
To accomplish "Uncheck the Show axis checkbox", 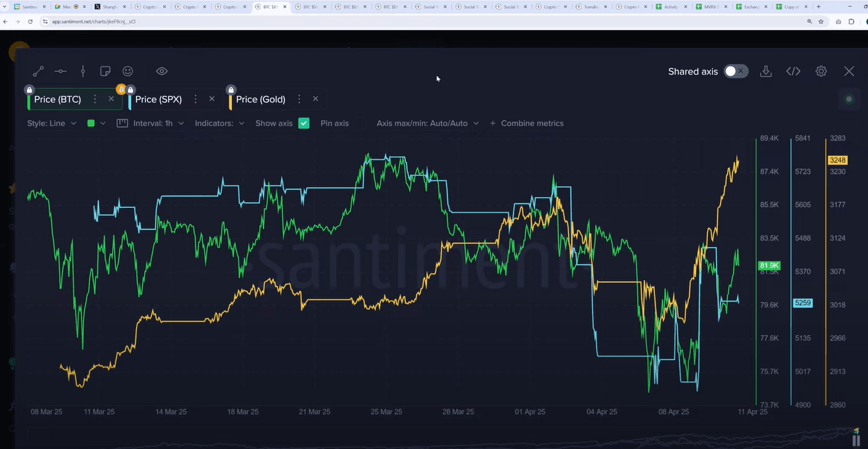I will pos(304,123).
